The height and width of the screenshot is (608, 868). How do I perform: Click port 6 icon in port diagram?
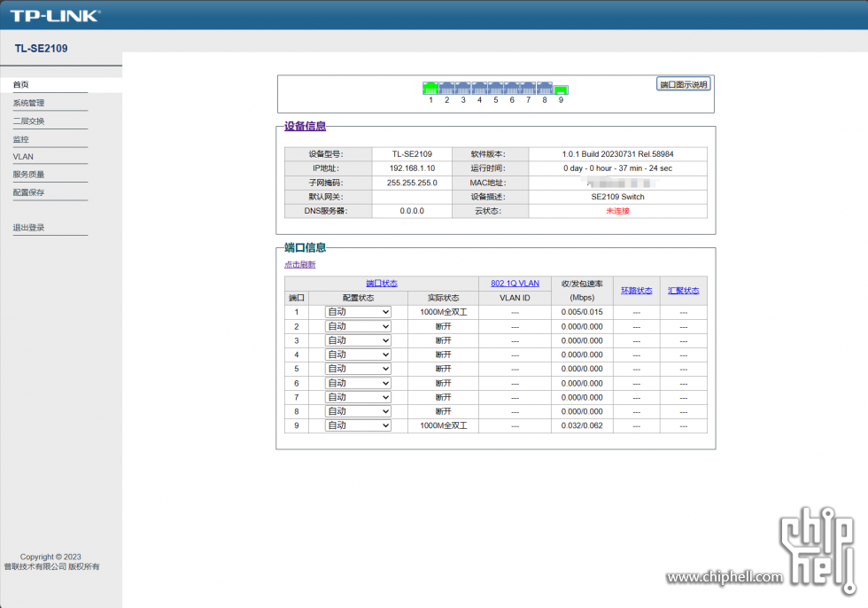(512, 88)
